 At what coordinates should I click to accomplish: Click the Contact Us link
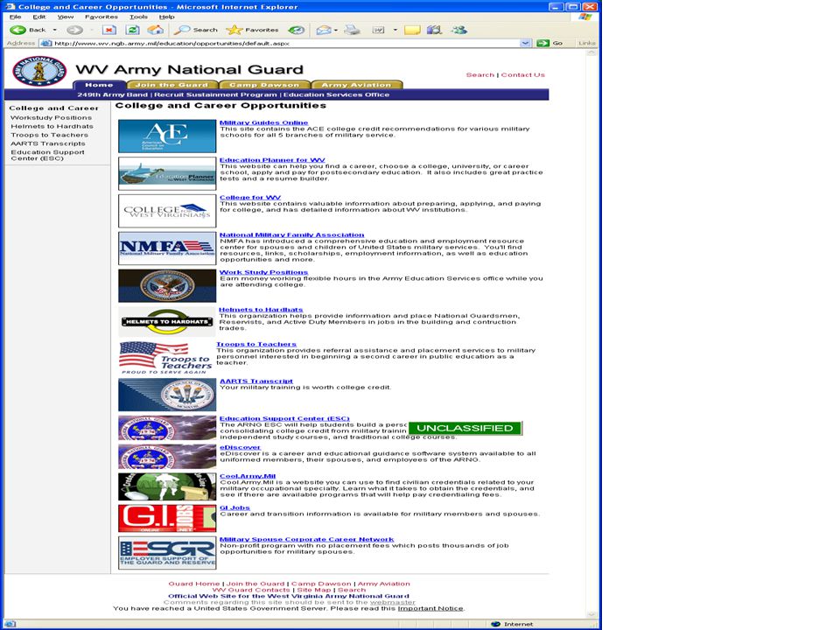coord(523,75)
